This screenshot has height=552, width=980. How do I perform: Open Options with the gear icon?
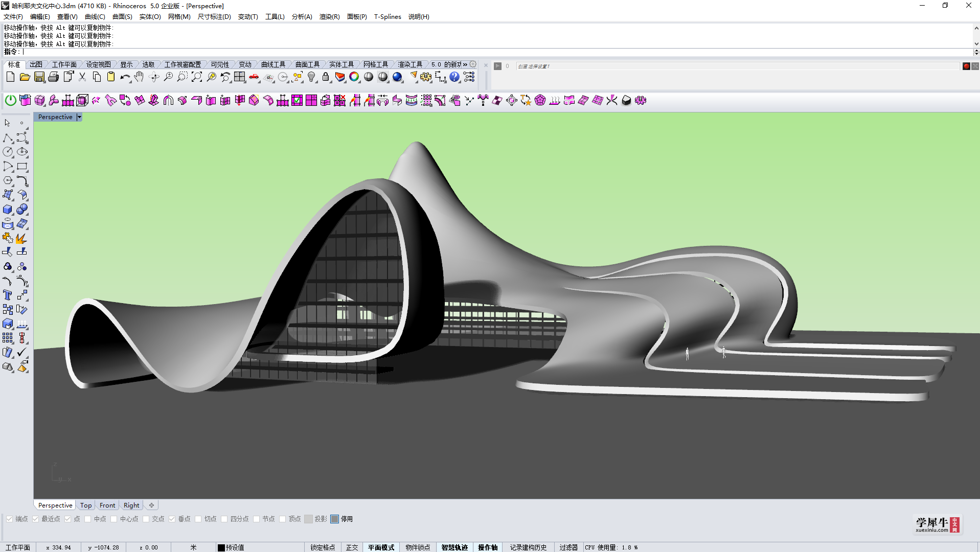426,77
